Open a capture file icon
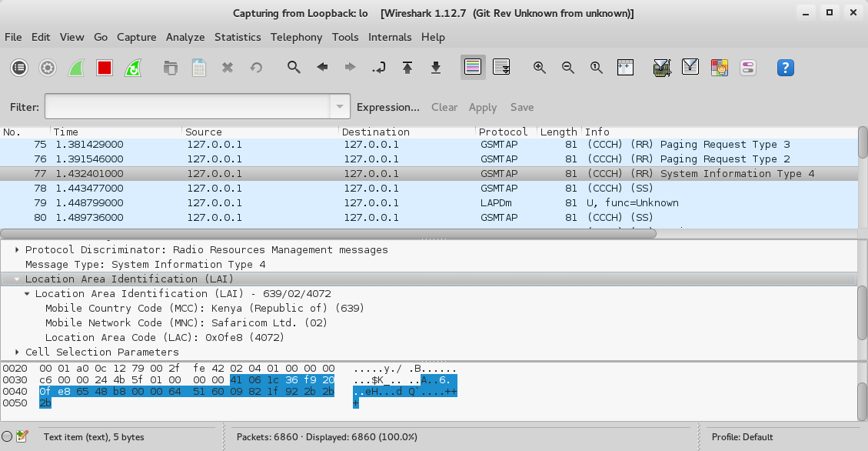The image size is (868, 451). [171, 68]
